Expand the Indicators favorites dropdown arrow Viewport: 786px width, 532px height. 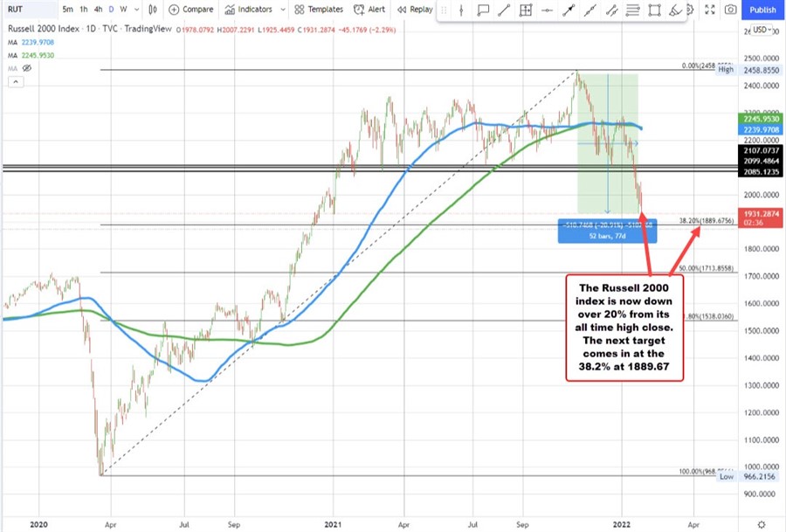pos(283,10)
